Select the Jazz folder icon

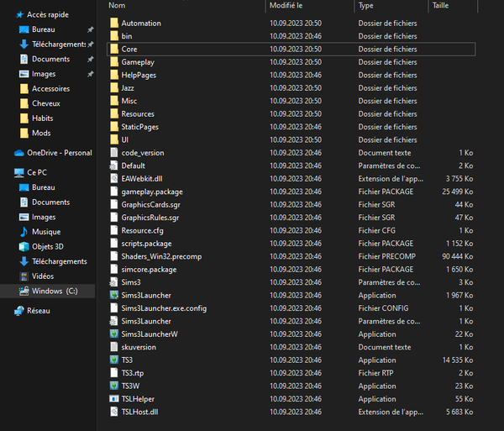point(114,87)
